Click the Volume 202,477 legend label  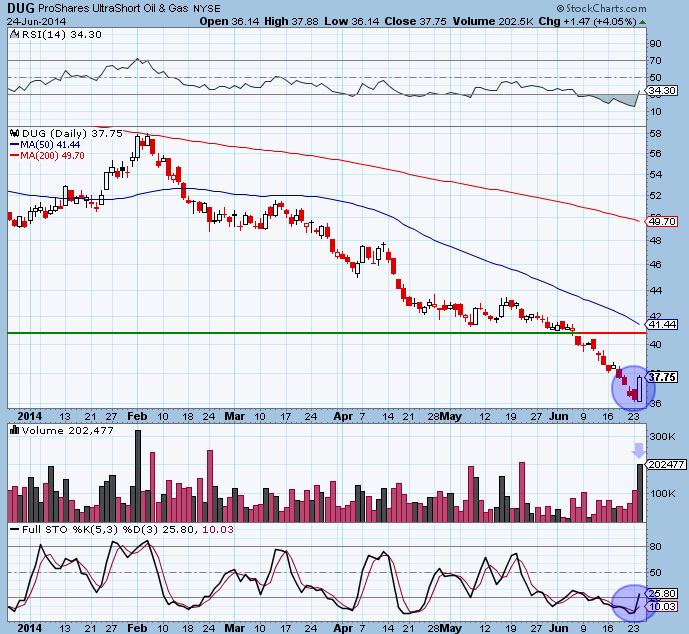67,431
